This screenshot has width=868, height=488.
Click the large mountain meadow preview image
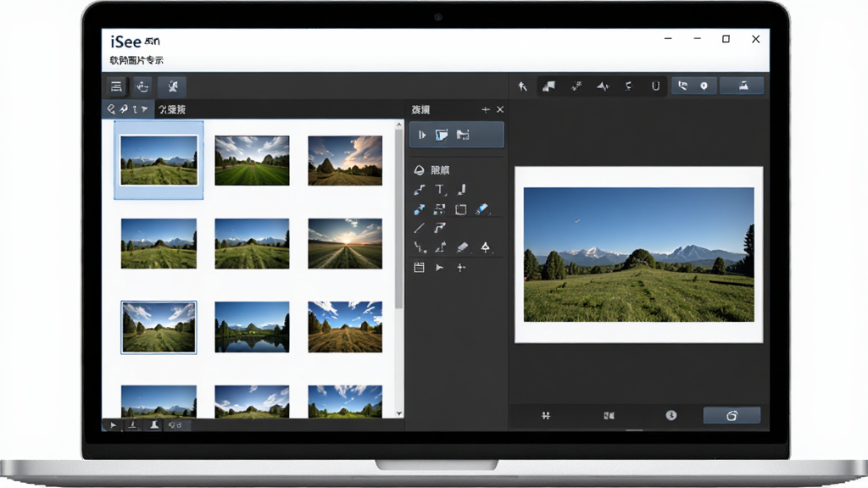[639, 254]
